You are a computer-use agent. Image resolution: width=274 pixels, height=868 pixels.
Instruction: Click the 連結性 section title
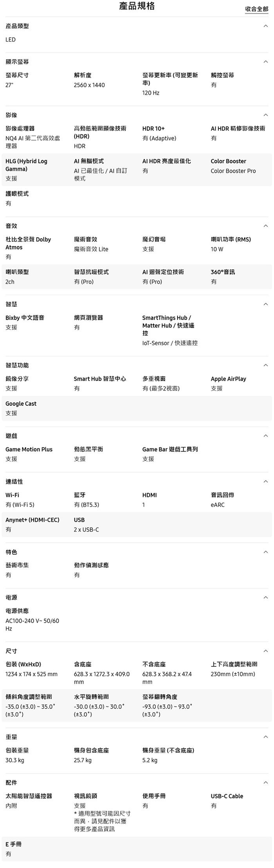(x=14, y=481)
